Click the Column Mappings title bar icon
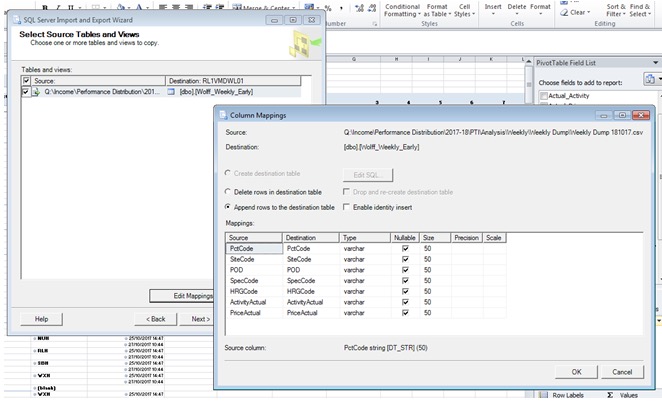This screenshot has height=401, width=662. 223,115
